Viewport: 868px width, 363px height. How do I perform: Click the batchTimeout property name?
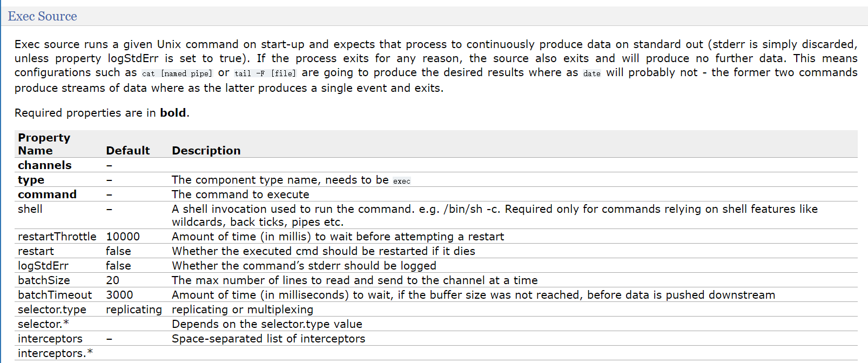point(55,295)
